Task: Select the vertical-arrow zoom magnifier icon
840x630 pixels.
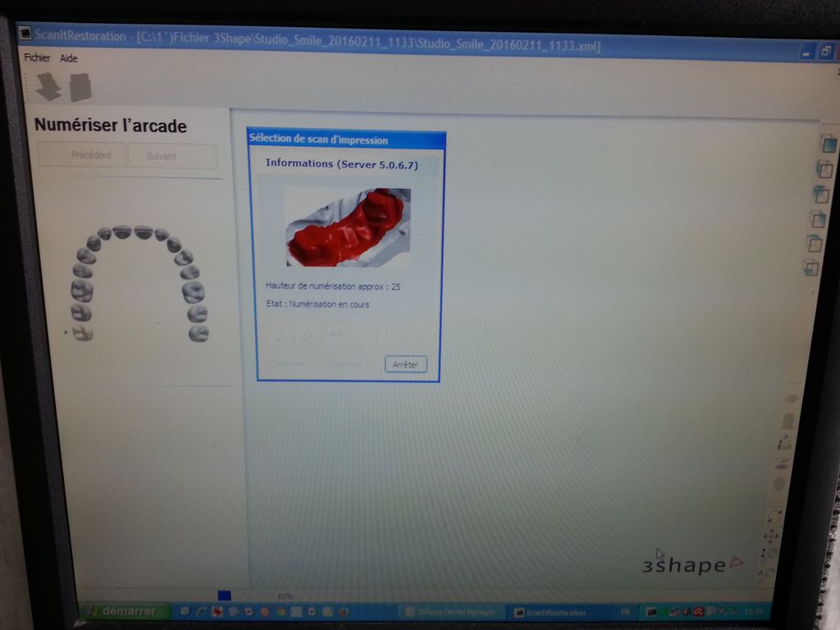Action: (x=768, y=554)
